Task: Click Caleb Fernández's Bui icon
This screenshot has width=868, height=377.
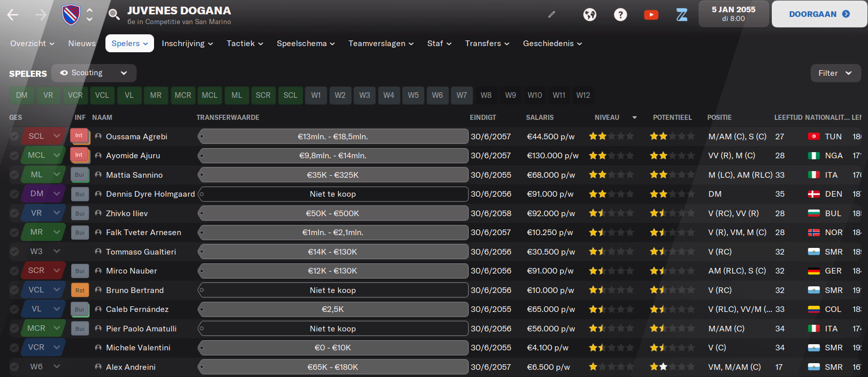Action: [80, 309]
